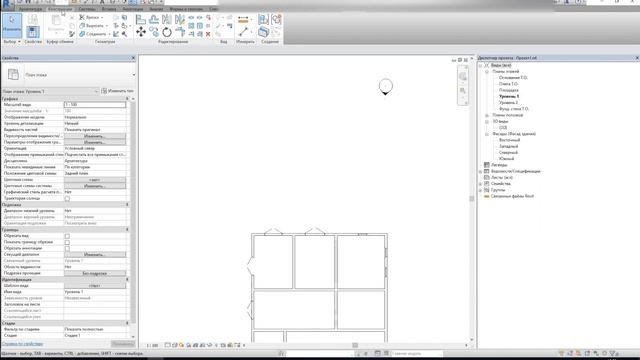
Task: Expand the Группы node
Action: click(x=480, y=190)
